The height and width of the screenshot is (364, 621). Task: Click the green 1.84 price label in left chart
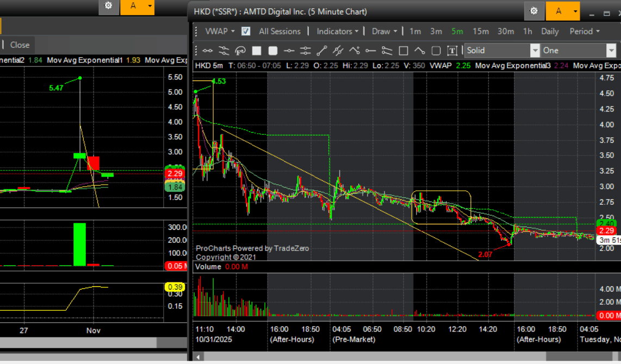[175, 187]
